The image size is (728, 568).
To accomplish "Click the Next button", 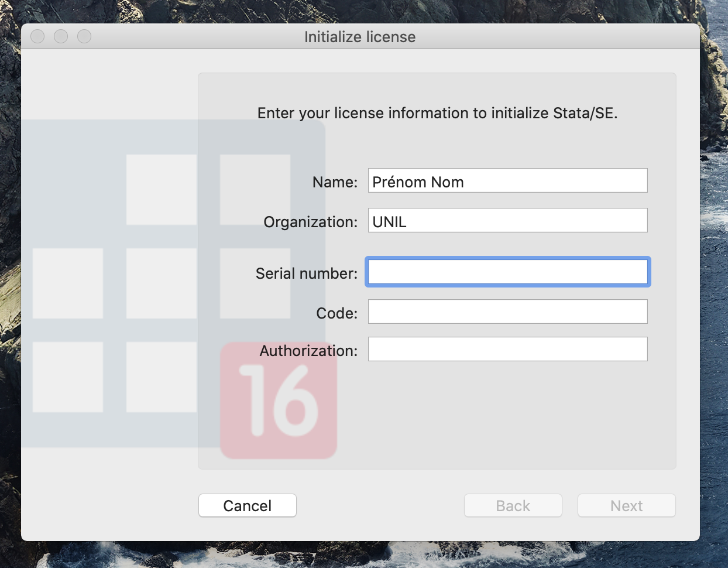I will tap(626, 506).
